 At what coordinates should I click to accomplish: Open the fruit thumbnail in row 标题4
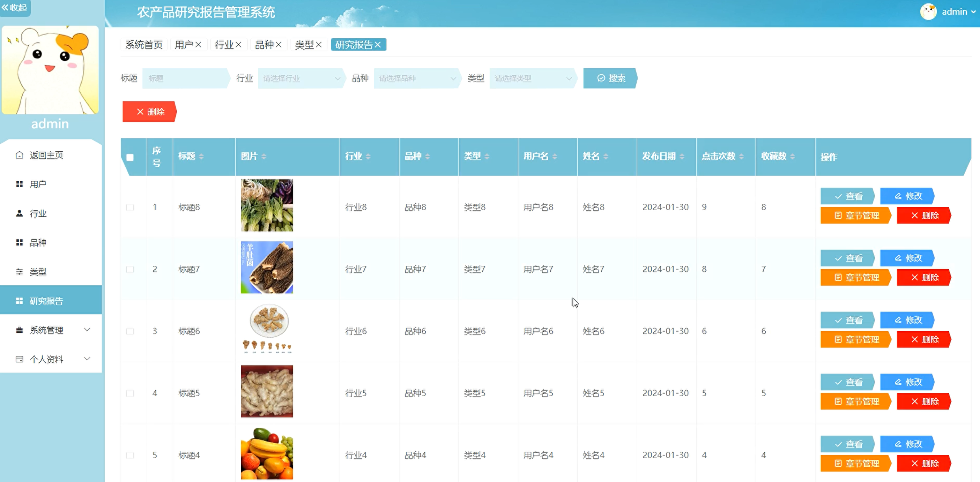point(267,453)
